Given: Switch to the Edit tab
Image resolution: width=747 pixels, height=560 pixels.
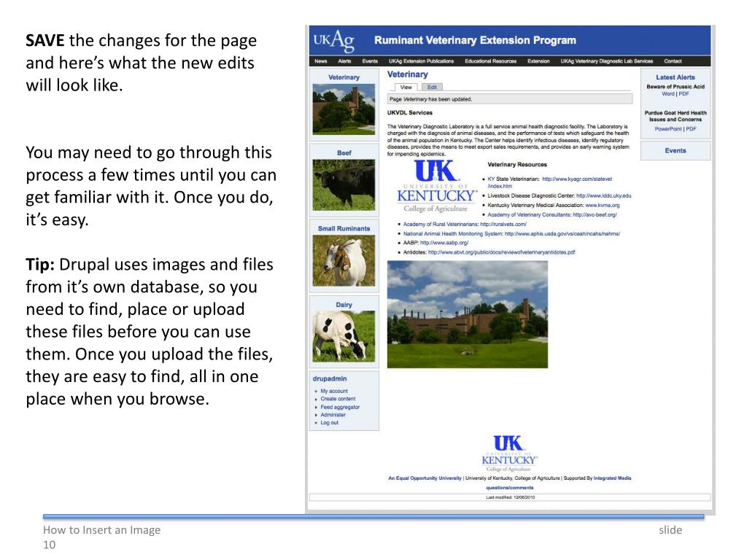Looking at the screenshot, I should tap(432, 87).
